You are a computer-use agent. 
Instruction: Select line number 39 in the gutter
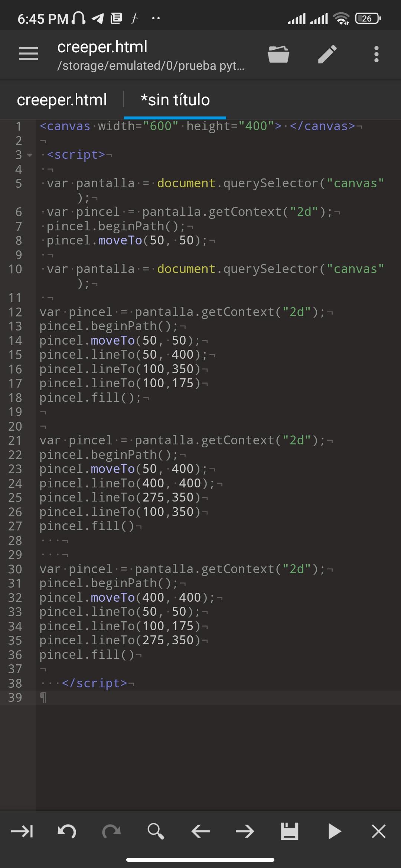pyautogui.click(x=15, y=697)
